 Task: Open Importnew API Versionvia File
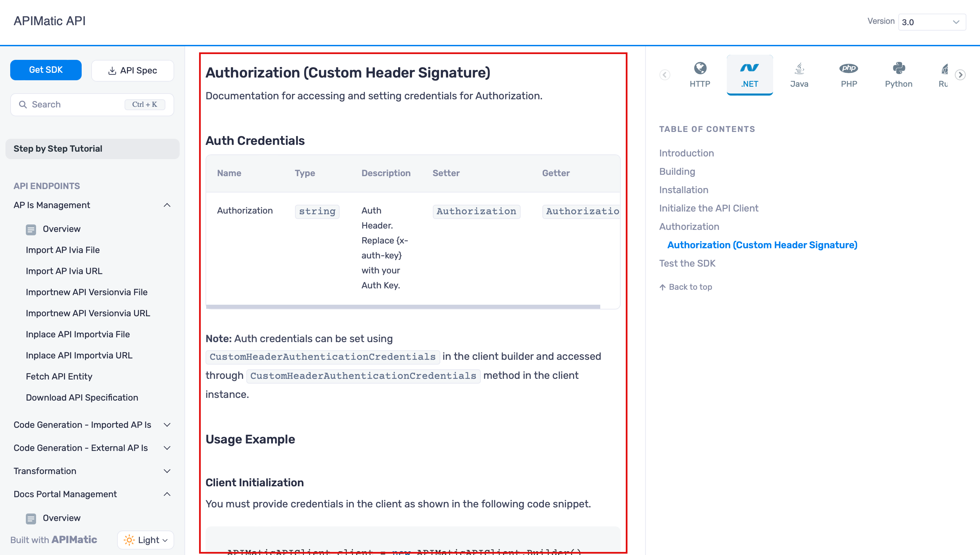click(86, 292)
